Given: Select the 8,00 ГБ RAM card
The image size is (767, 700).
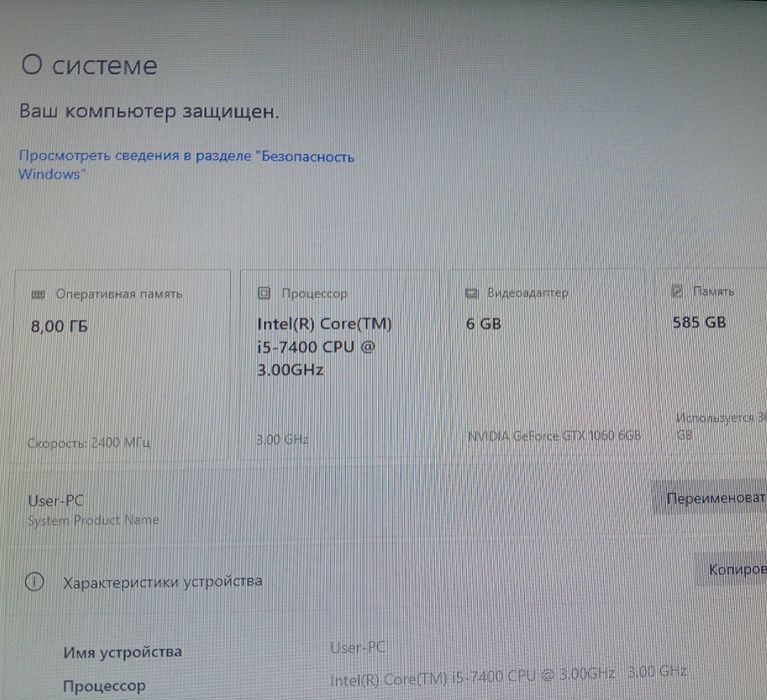Looking at the screenshot, I should 120,365.
